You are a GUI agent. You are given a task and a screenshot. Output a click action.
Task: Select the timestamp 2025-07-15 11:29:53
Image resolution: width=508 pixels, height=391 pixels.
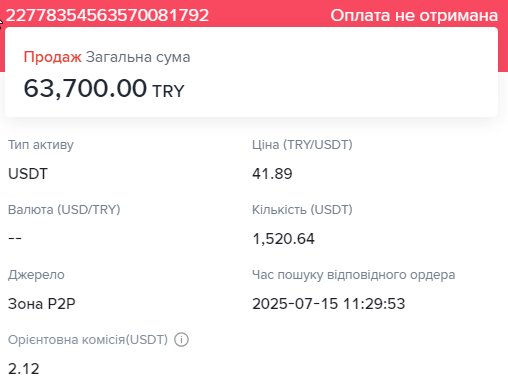328,304
